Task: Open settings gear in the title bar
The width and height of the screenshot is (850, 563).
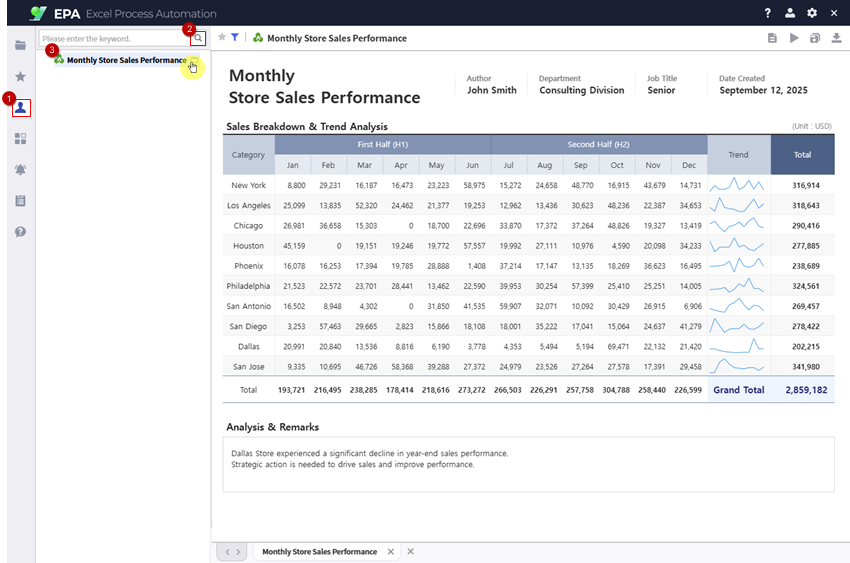Action: pyautogui.click(x=812, y=13)
